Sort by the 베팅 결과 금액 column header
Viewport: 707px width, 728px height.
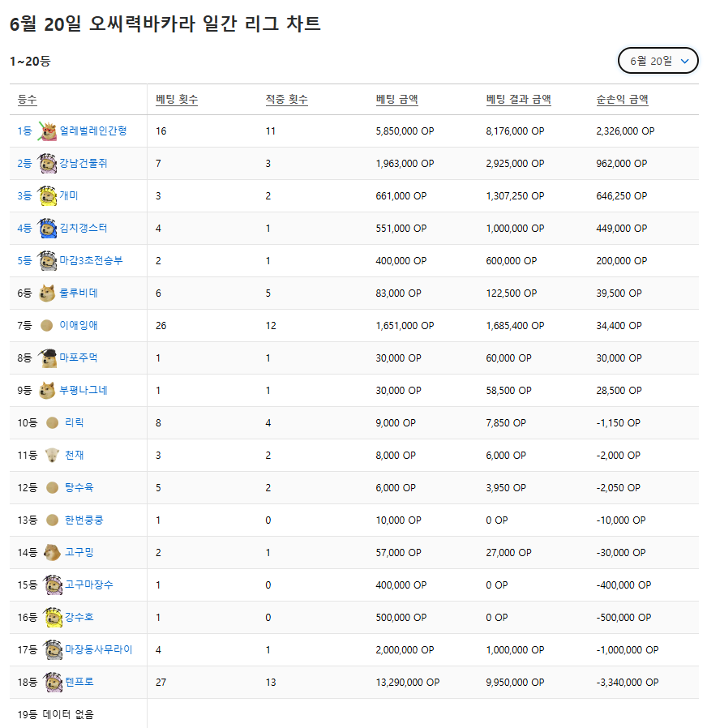coord(519,100)
